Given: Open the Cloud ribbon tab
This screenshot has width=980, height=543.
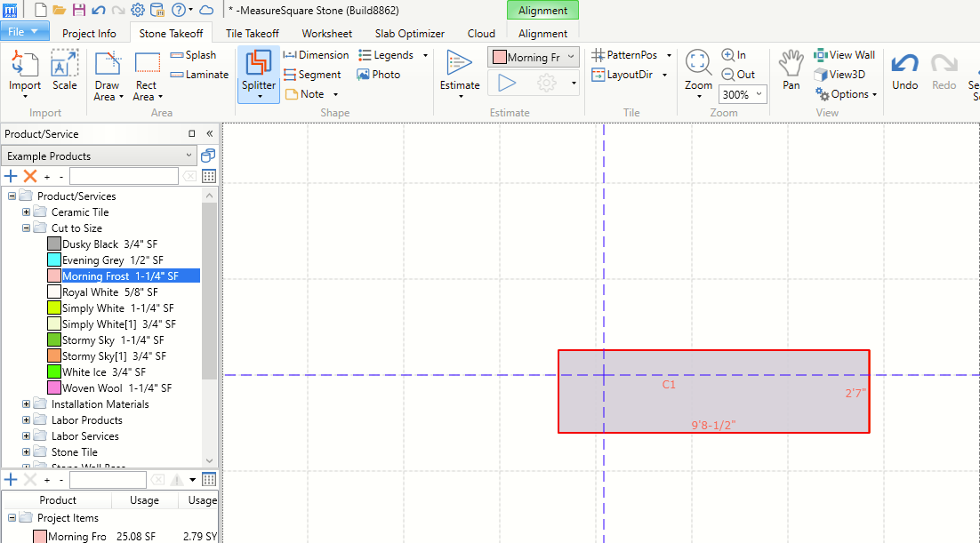Looking at the screenshot, I should point(481,33).
